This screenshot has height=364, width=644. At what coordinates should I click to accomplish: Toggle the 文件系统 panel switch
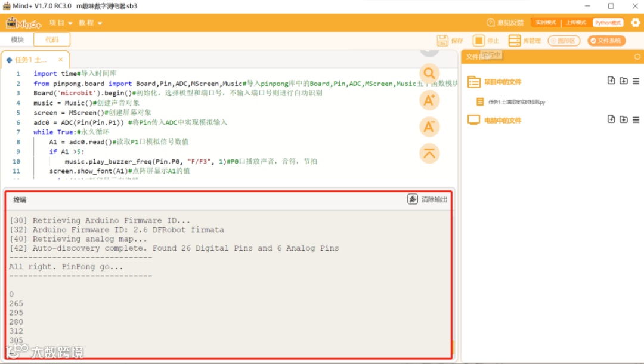pyautogui.click(x=606, y=41)
